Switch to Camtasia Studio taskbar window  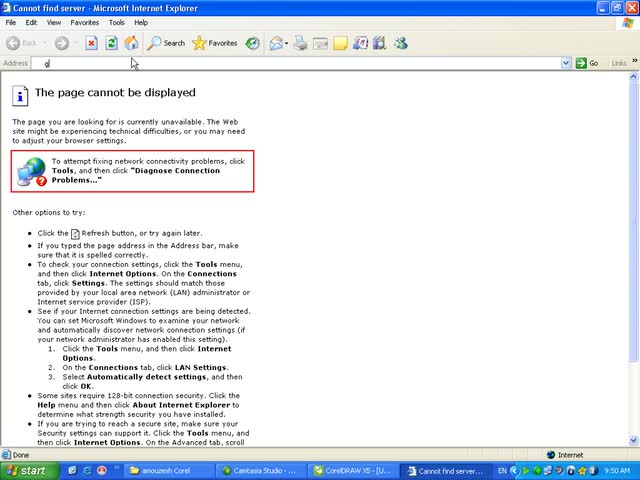pos(261,471)
